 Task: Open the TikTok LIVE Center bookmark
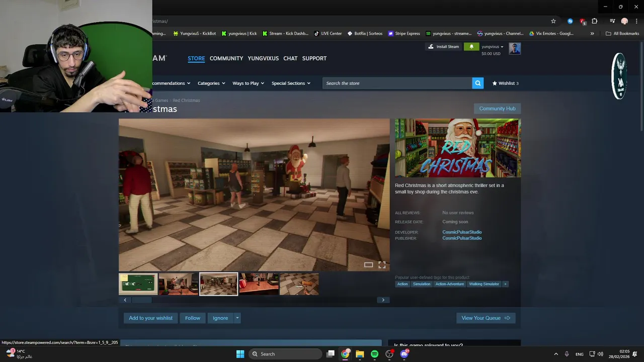click(x=328, y=34)
